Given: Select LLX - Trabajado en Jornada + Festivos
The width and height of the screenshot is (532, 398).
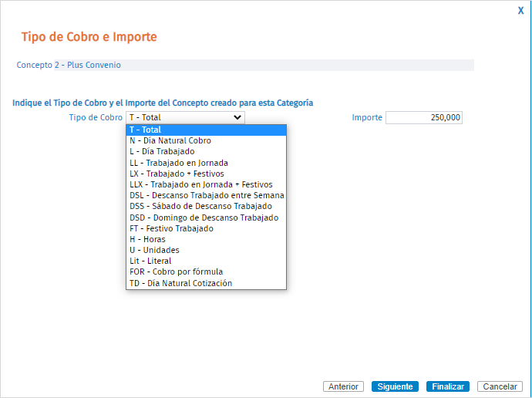Looking at the screenshot, I should point(206,184).
